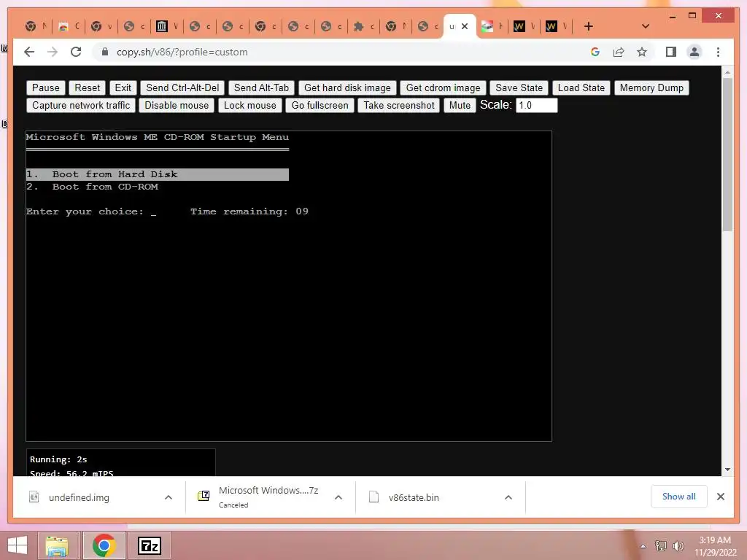
Task: Click the scrollbar up arrow
Action: [x=727, y=72]
